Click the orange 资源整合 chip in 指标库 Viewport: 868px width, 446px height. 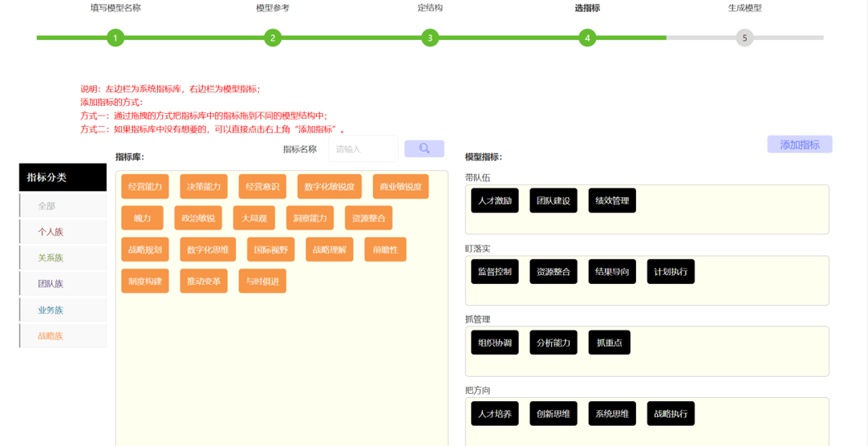pyautogui.click(x=369, y=218)
